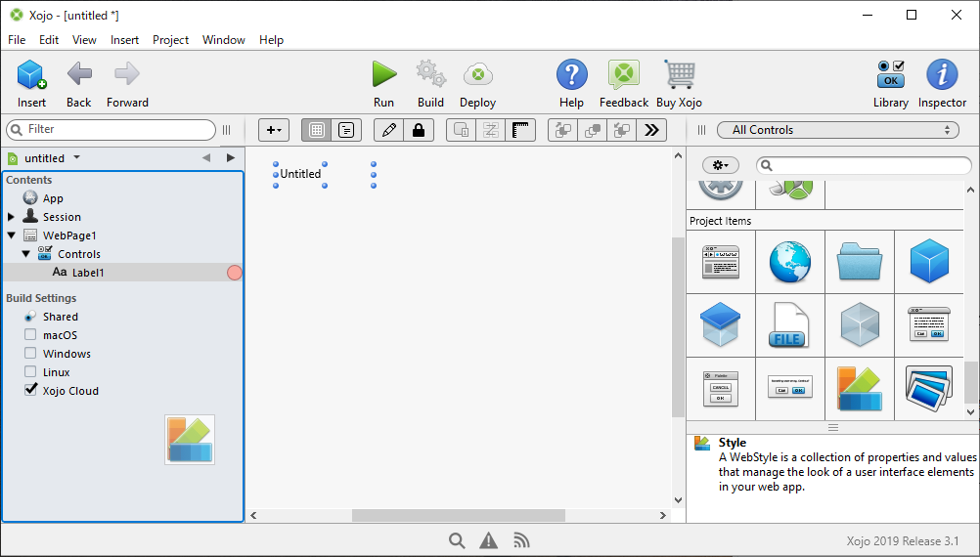Open the Window menu
The width and height of the screenshot is (980, 557).
pos(224,40)
